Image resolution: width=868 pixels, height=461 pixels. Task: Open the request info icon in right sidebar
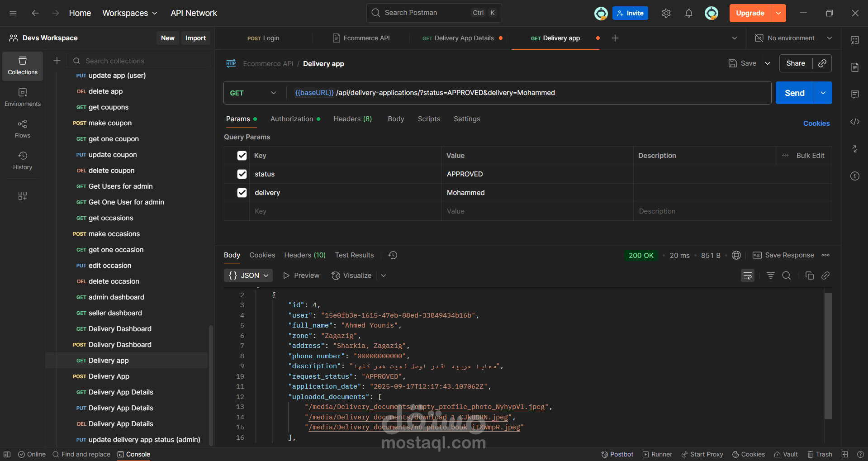click(x=855, y=176)
